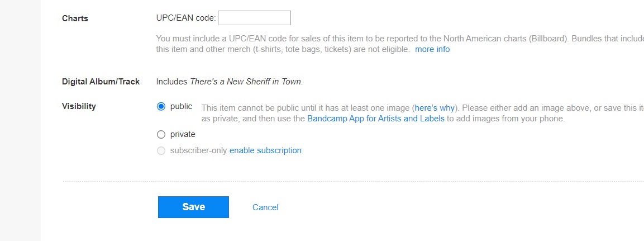Select the private visibility radio button
The height and width of the screenshot is (241, 644).
point(161,135)
